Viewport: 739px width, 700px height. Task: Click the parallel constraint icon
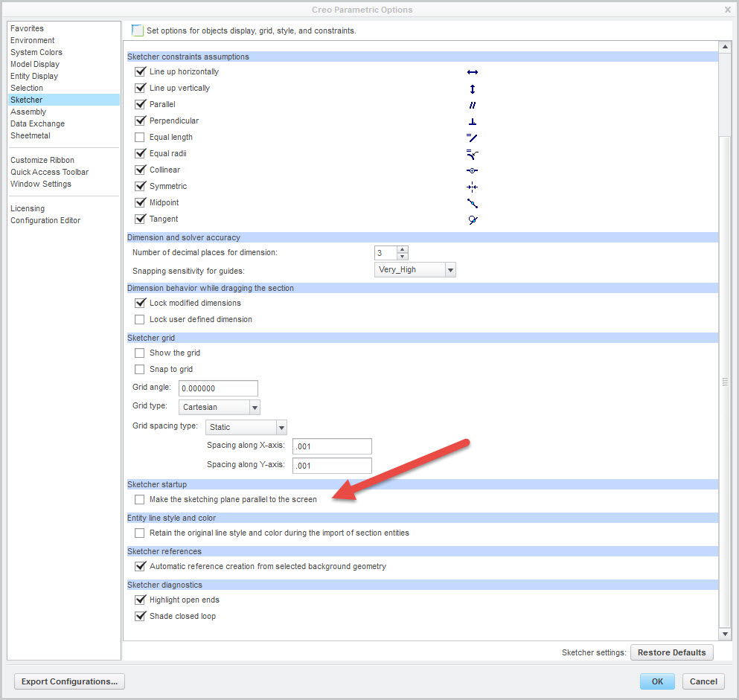[473, 105]
